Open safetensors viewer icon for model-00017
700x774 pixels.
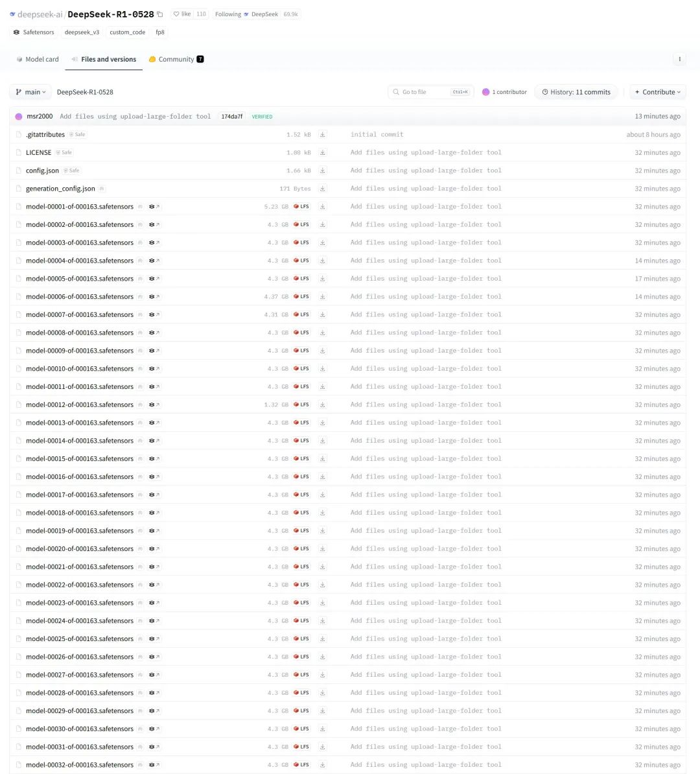click(x=154, y=495)
